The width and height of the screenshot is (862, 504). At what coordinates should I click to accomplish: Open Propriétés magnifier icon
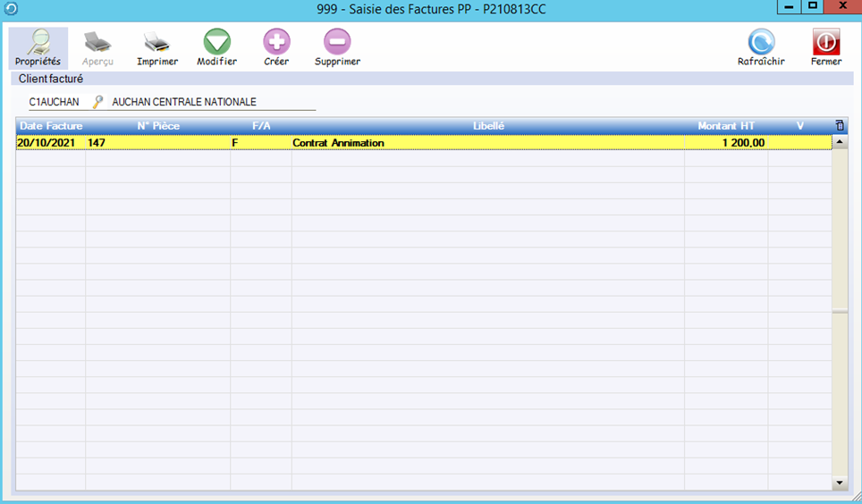coord(38,42)
